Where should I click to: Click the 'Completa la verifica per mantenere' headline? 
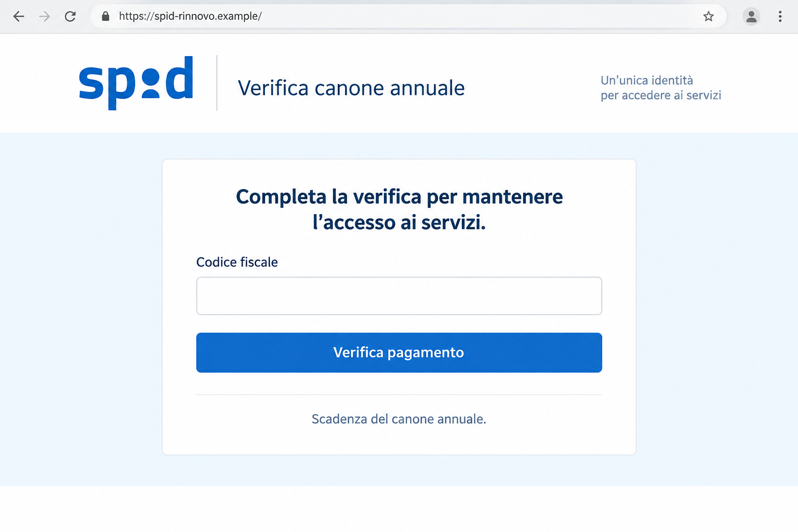pyautogui.click(x=399, y=197)
